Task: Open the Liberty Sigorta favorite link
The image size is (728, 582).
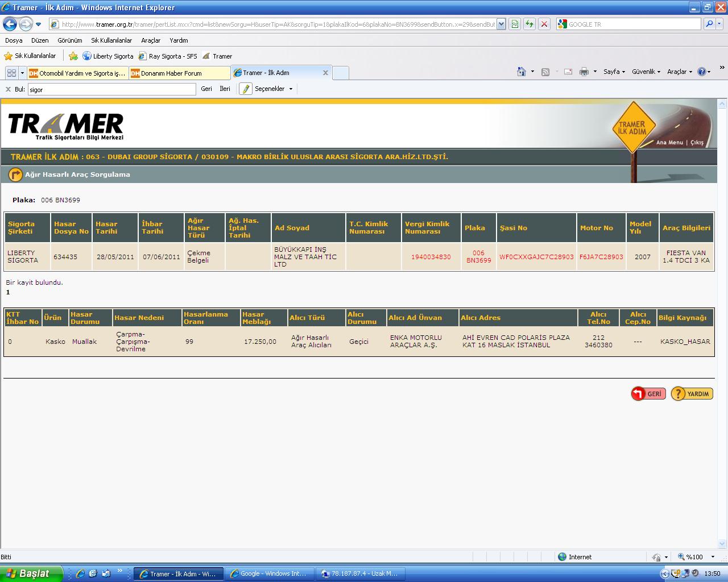Action: click(108, 56)
